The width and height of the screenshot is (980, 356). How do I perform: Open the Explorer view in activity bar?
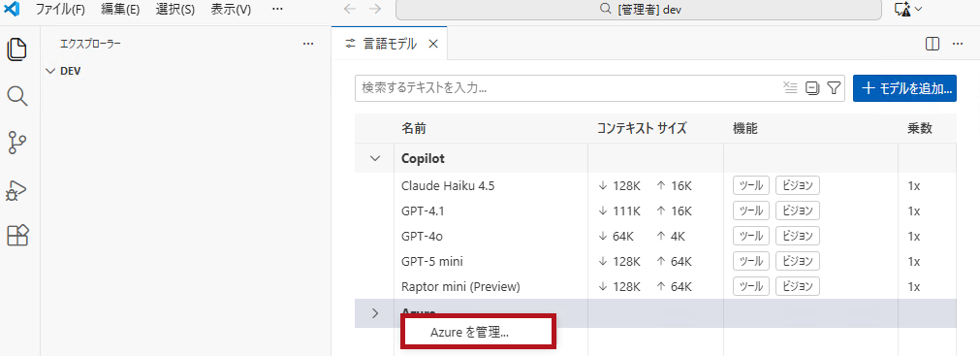[x=17, y=49]
